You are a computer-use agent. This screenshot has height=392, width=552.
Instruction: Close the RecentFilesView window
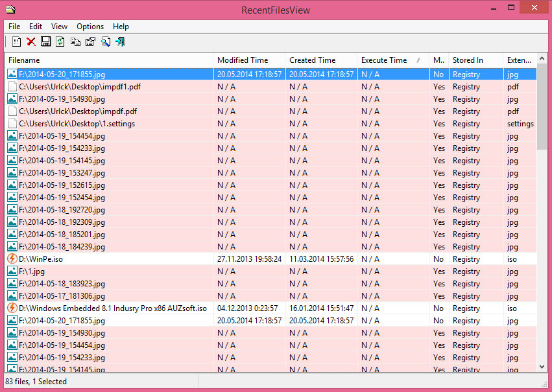coord(534,8)
